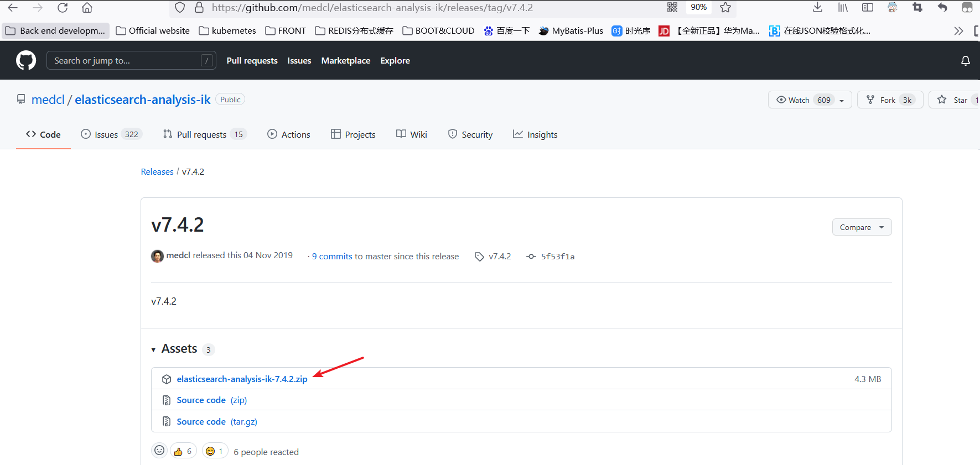This screenshot has width=980, height=465.
Task: Click the browser forward arrow
Action: coord(38,8)
